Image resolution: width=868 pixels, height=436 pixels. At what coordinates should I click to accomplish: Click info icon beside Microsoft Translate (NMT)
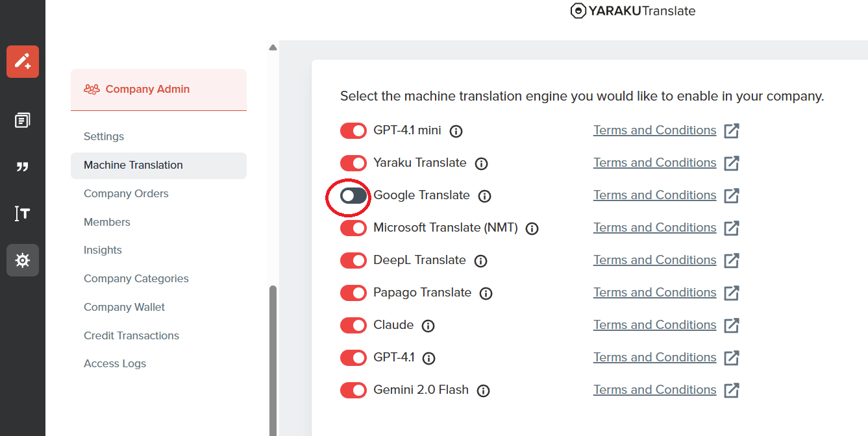pyautogui.click(x=532, y=228)
